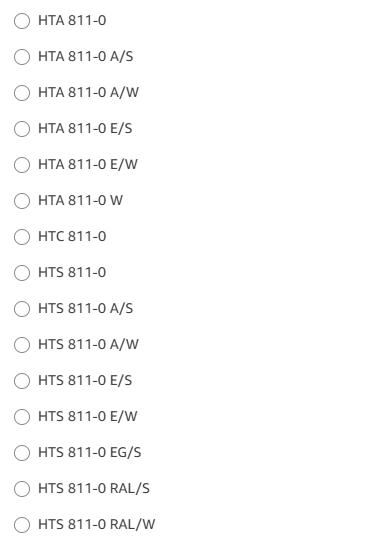Click the HTS 811-0 RAL/W label text
Viewport: 365px width, 548px height.
pos(96,525)
